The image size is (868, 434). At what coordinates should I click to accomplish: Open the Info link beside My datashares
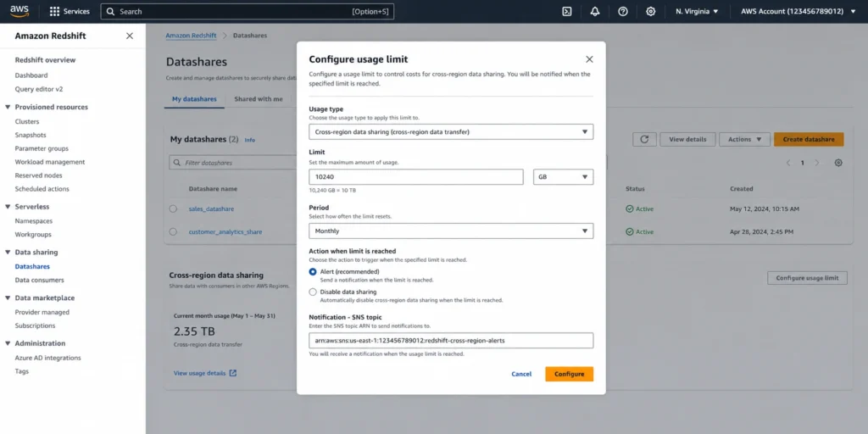tap(250, 140)
